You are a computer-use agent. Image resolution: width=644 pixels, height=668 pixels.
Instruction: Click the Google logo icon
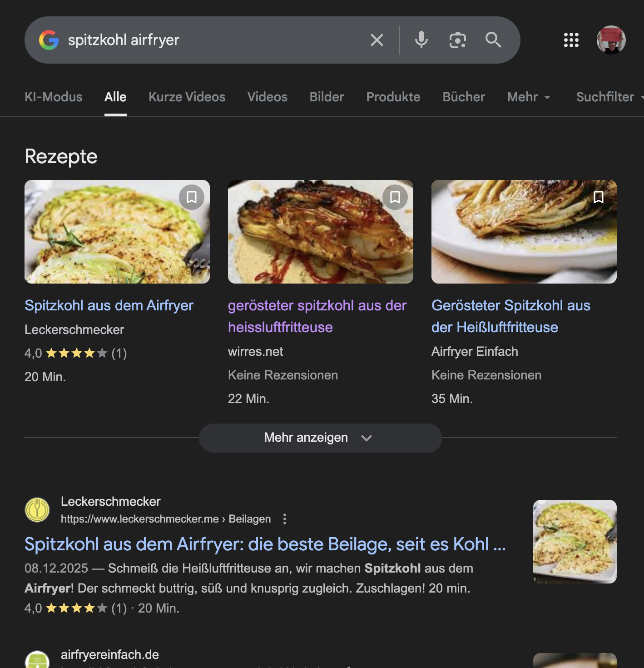click(49, 40)
